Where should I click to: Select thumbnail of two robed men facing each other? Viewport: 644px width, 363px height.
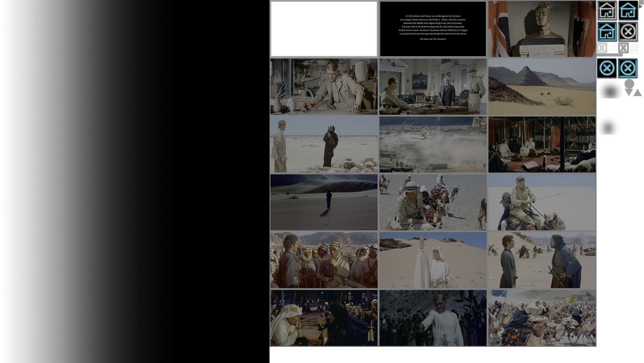tap(542, 260)
